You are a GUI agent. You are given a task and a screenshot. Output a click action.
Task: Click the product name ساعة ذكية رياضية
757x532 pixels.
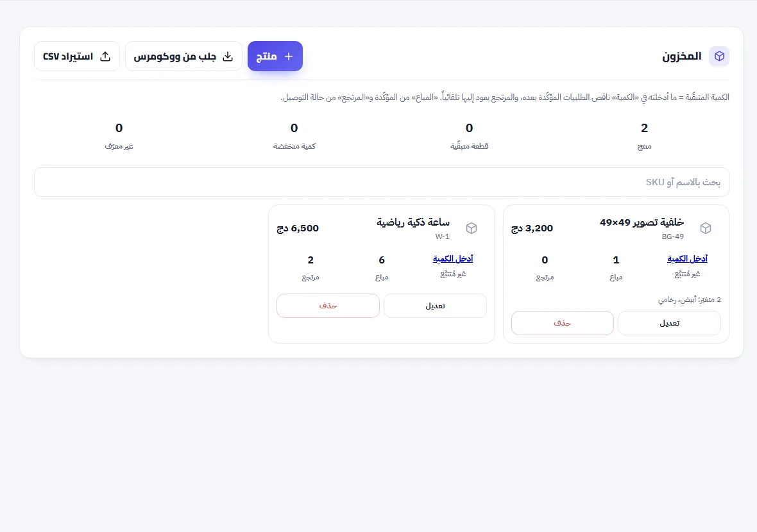tap(413, 222)
